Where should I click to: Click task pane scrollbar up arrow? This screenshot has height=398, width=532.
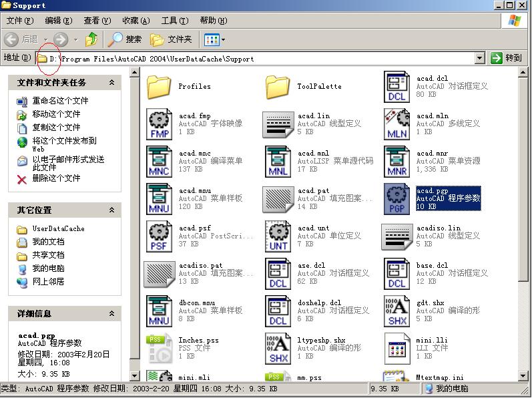pos(135,72)
